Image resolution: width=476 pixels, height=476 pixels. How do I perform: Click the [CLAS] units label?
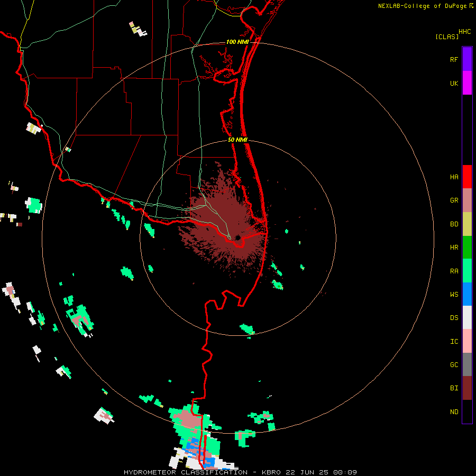(446, 37)
